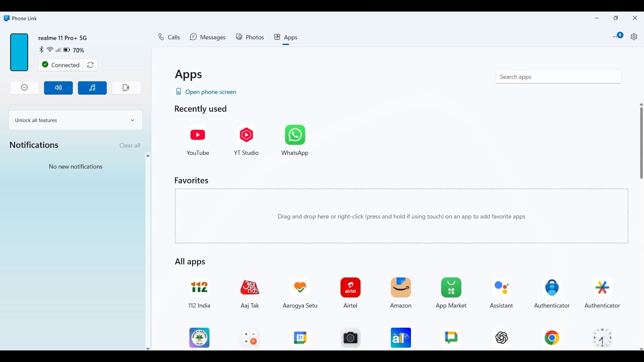Screen dimensions: 644x362
Task: Launch the Chrome browser app icon
Action: point(552,338)
